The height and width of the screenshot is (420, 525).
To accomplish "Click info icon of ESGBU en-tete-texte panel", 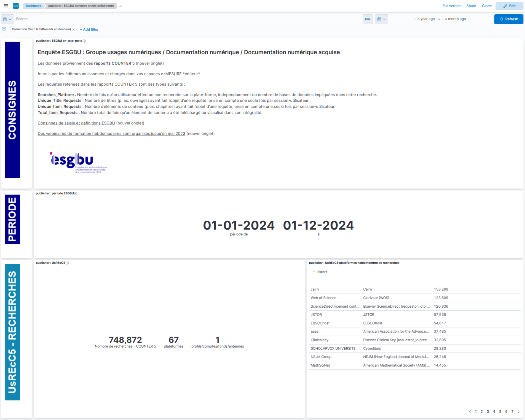I will click(84, 41).
